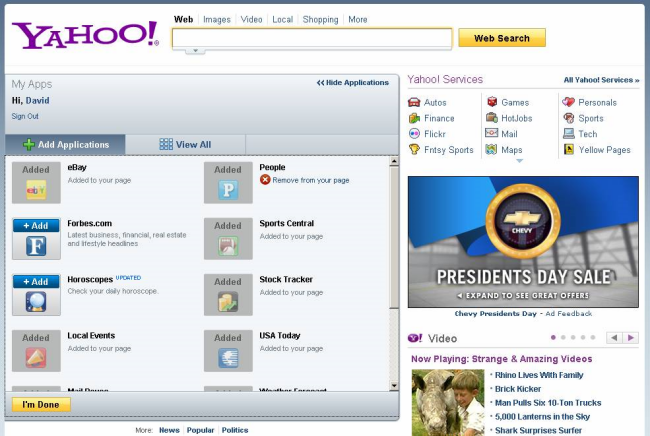Hide the applications panel
The width and height of the screenshot is (650, 436).
coord(353,82)
